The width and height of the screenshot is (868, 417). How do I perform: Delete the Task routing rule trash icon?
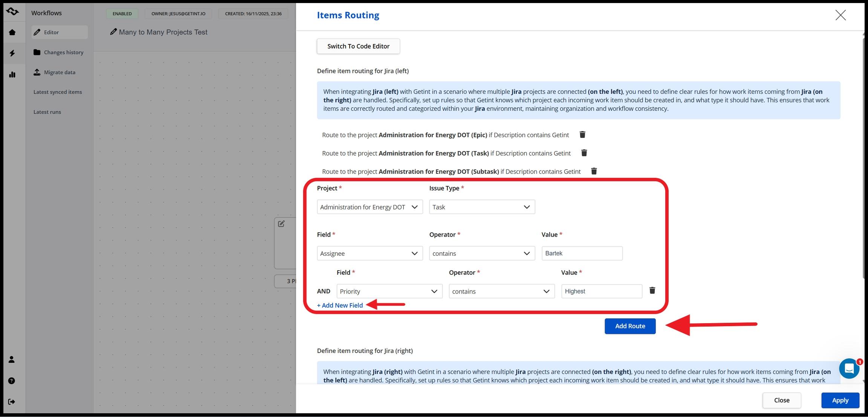[x=584, y=153]
